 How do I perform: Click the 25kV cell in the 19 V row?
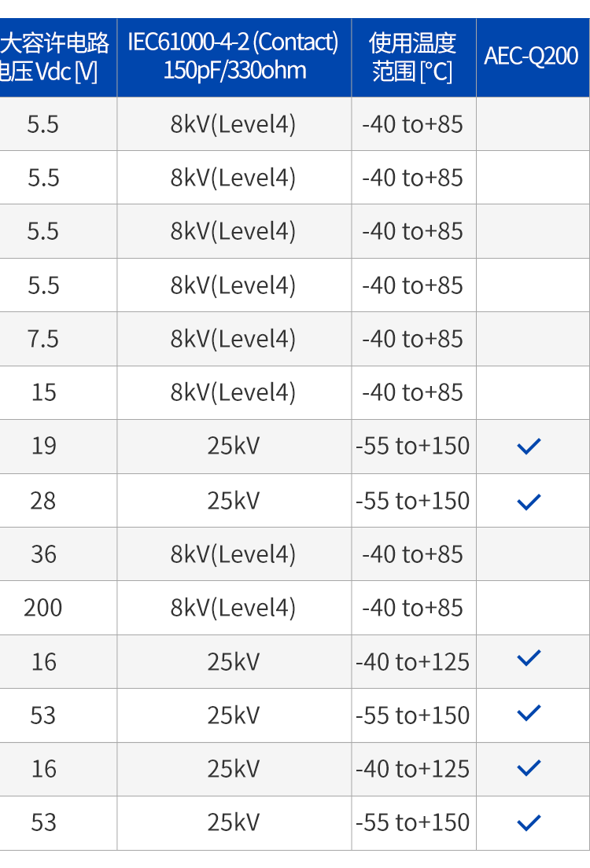pyautogui.click(x=234, y=447)
